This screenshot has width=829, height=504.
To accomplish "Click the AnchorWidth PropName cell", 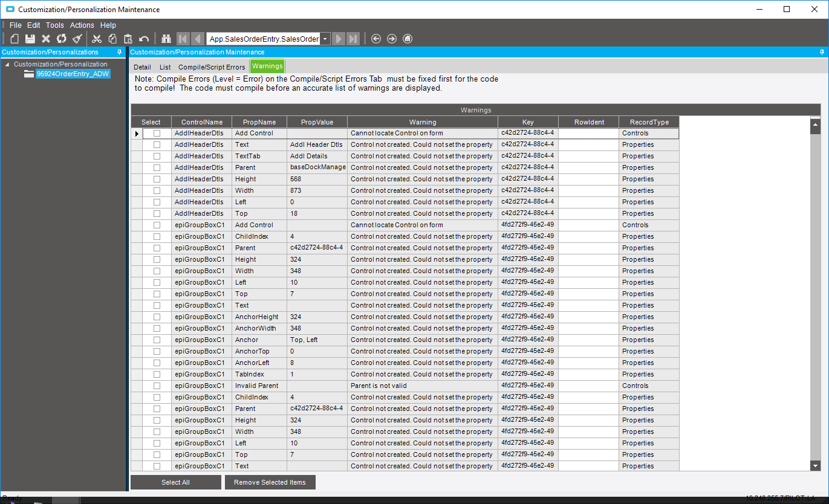I will click(259, 328).
